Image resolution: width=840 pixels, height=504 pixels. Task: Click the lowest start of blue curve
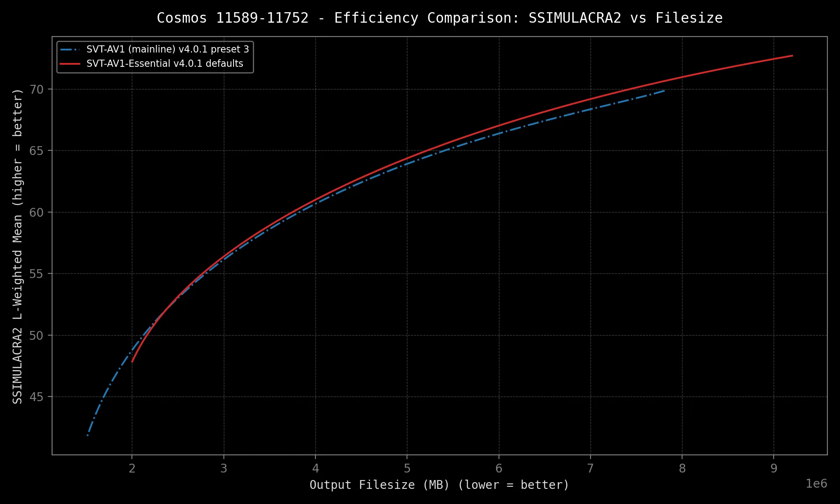coord(87,436)
